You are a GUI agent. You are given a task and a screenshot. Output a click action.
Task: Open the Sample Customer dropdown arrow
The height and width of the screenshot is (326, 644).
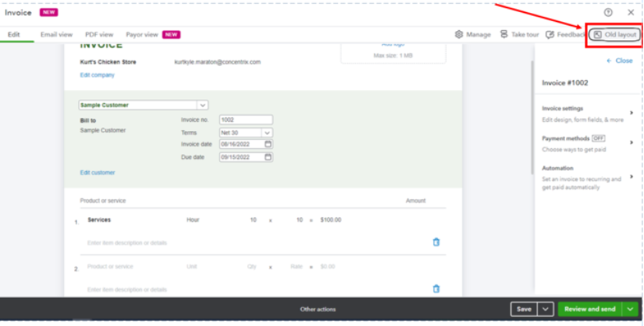coord(203,105)
